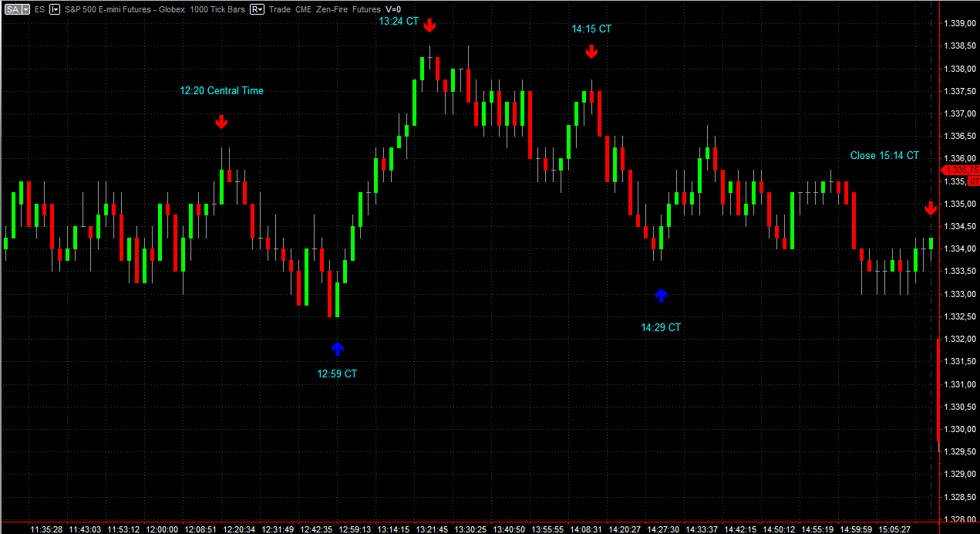Click the 'Trade' label in the header
Screen dimensions: 980x534
click(x=280, y=9)
